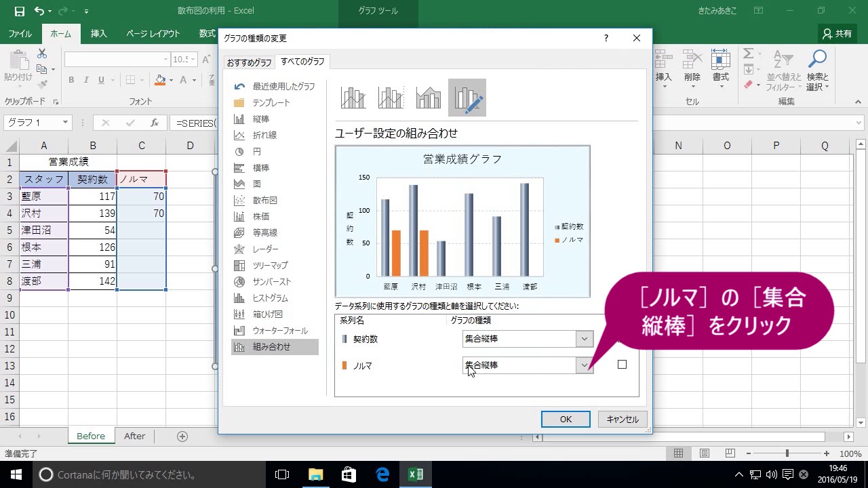The height and width of the screenshot is (488, 868).
Task: Click the キャンセル button
Action: point(623,420)
